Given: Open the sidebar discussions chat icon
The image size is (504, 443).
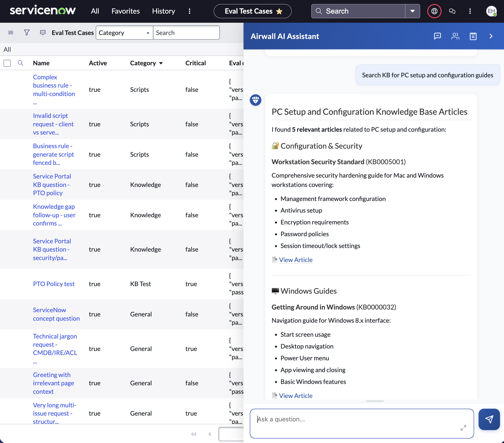Looking at the screenshot, I should pos(452,11).
